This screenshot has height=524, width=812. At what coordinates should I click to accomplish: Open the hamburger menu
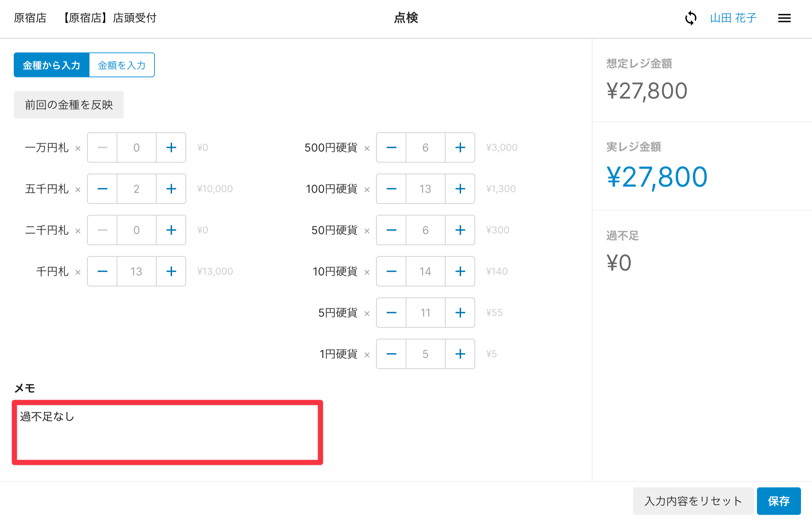784,18
